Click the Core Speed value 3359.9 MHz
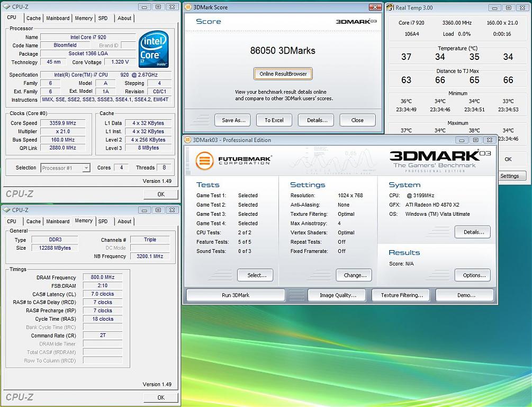The image size is (532, 407). click(x=63, y=123)
